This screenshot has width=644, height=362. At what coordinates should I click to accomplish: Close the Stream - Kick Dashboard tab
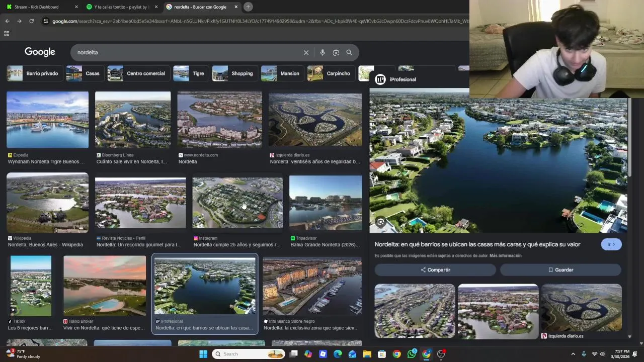[76, 7]
